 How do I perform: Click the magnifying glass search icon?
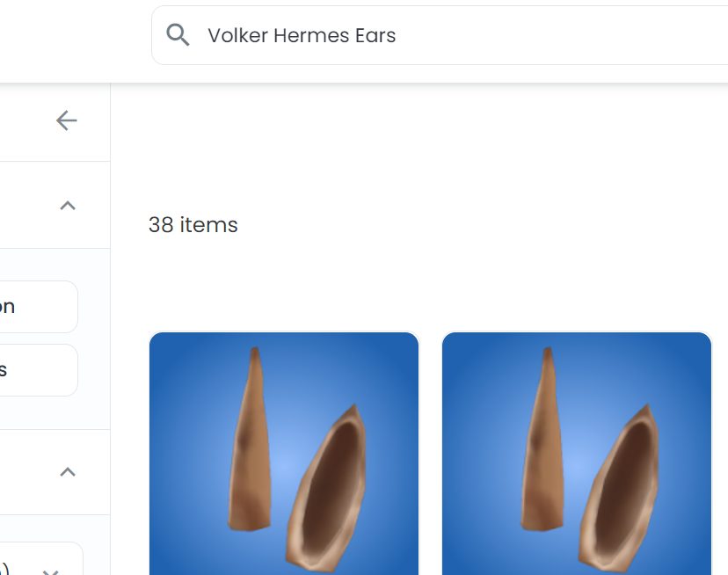pyautogui.click(x=178, y=35)
